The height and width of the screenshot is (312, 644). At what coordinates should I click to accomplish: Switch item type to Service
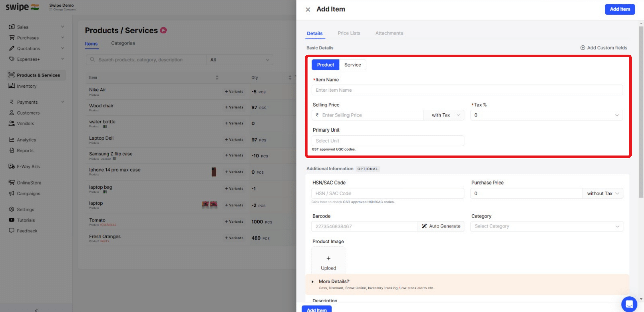pyautogui.click(x=353, y=65)
